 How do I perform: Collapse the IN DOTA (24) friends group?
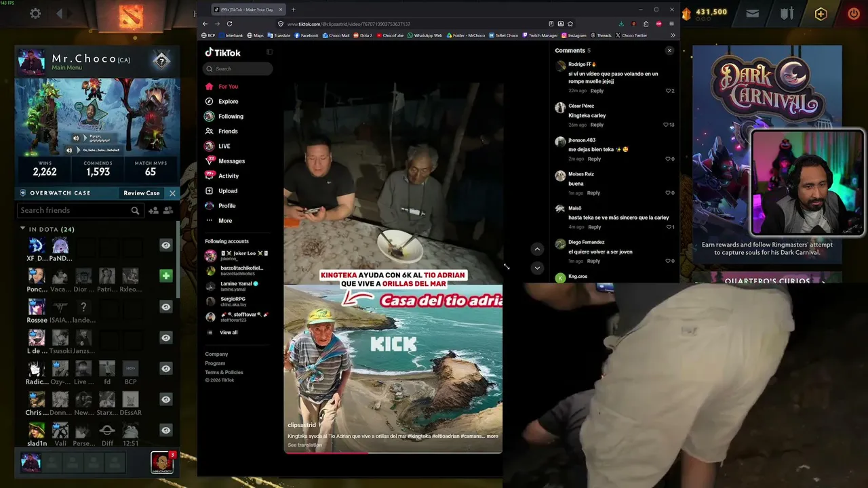tap(22, 229)
